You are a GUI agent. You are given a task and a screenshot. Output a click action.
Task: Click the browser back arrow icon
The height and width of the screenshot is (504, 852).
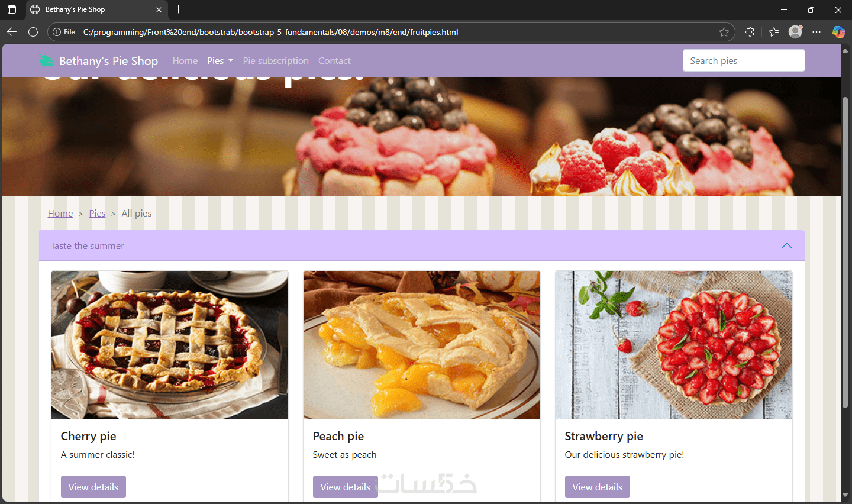click(12, 32)
